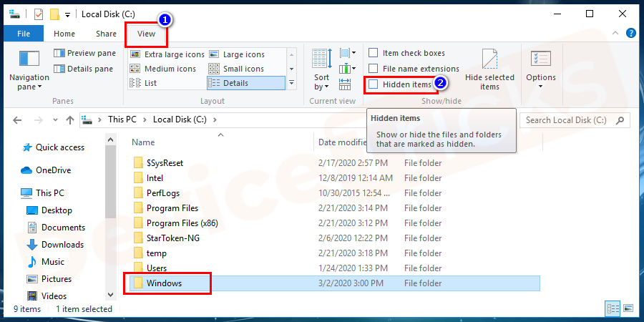Viewport: 644px width, 322px height.
Task: Click Local Disk (C:) breadcrumb in address bar
Action: tap(180, 119)
